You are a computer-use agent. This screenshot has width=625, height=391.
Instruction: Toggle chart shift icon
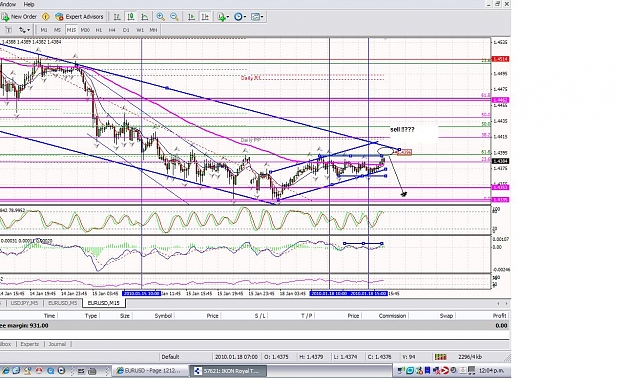[205, 17]
